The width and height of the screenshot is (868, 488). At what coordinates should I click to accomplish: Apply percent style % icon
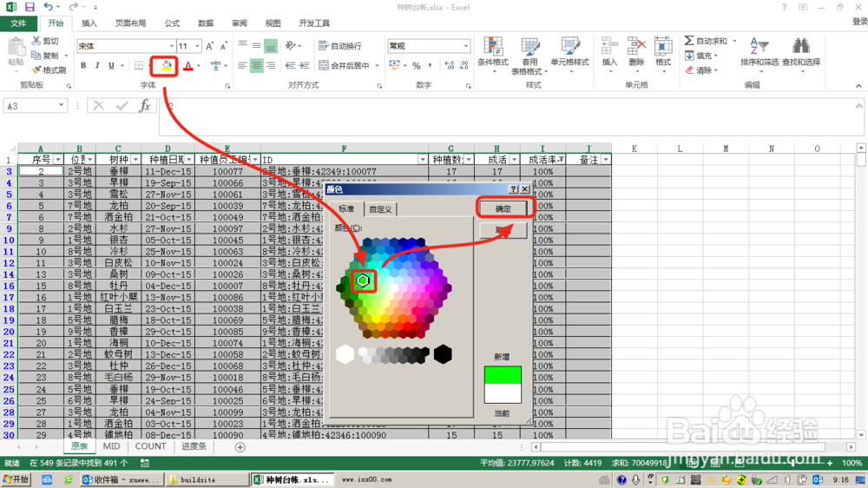pyautogui.click(x=417, y=66)
